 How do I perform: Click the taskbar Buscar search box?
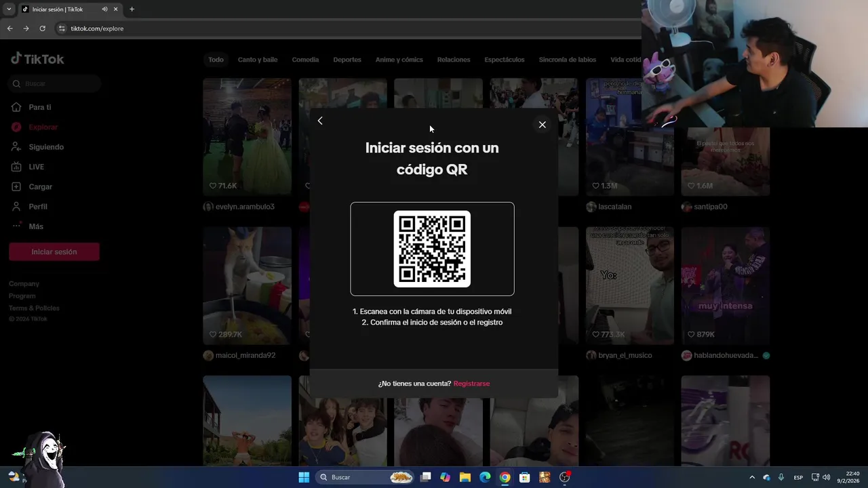[x=366, y=477]
